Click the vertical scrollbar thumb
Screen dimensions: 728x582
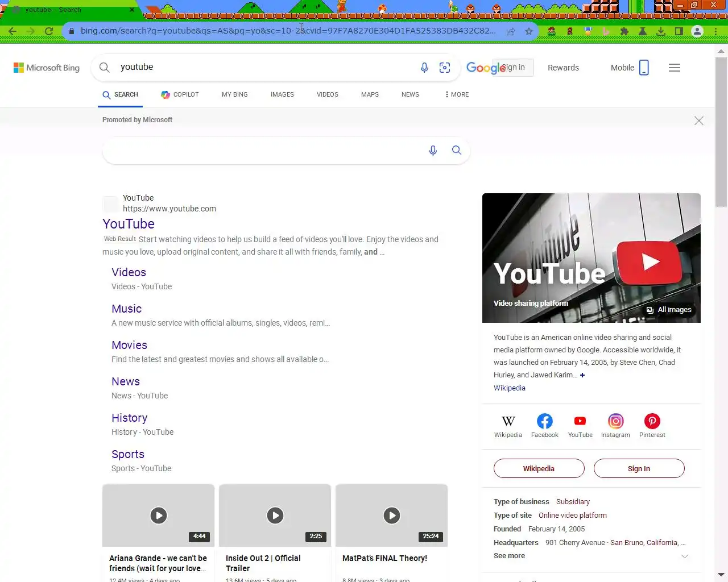[721, 132]
